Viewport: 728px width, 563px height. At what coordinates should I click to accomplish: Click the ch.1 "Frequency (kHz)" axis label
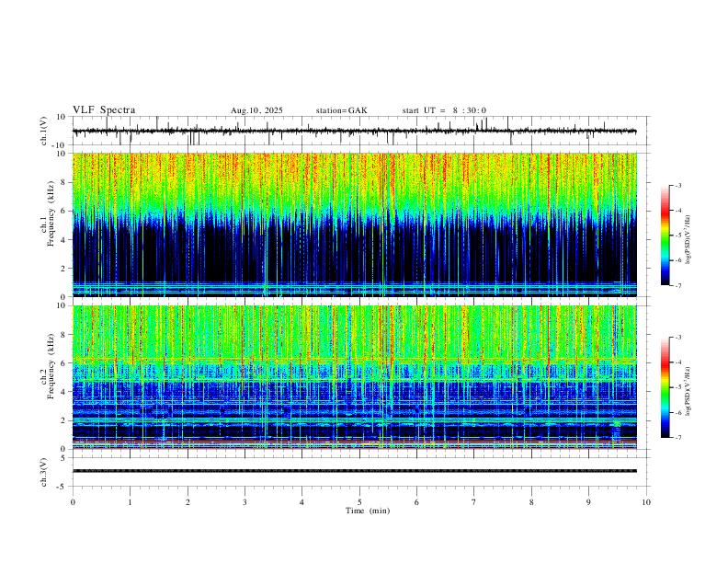[51, 214]
